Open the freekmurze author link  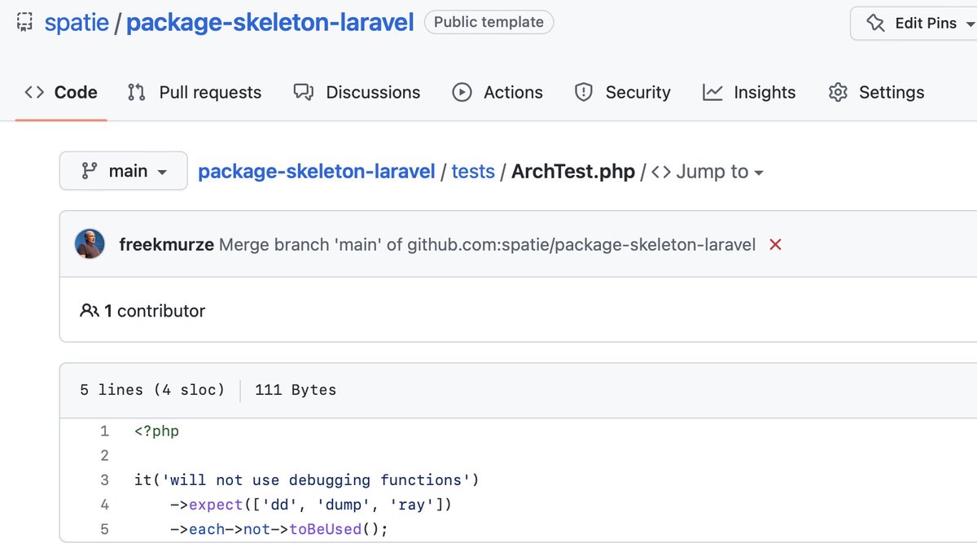coord(167,244)
